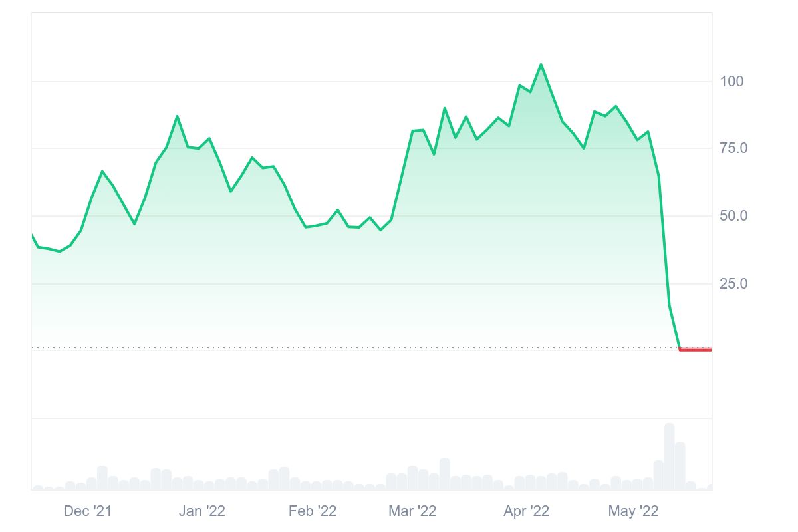Click the lowest February dip on the line
798x532 pixels.
(x=380, y=229)
